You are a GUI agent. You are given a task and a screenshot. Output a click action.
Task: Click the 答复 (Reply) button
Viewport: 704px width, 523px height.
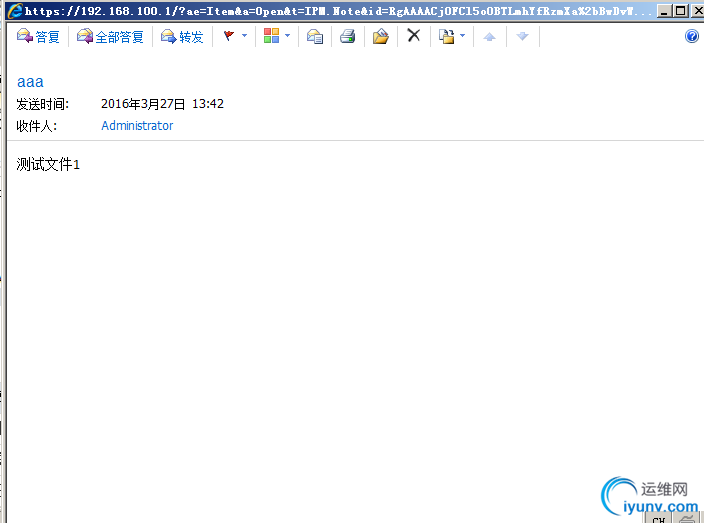point(38,36)
